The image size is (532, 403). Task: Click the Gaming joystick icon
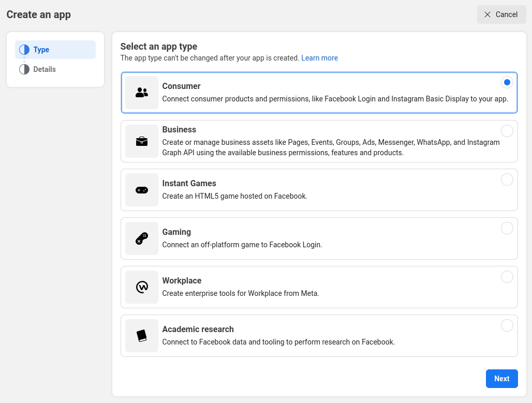[x=142, y=238]
